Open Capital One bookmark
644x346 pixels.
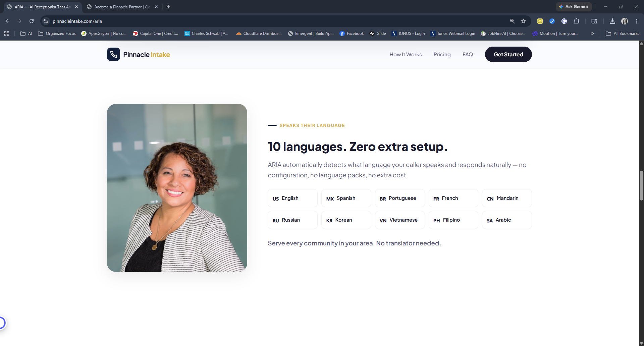click(155, 34)
